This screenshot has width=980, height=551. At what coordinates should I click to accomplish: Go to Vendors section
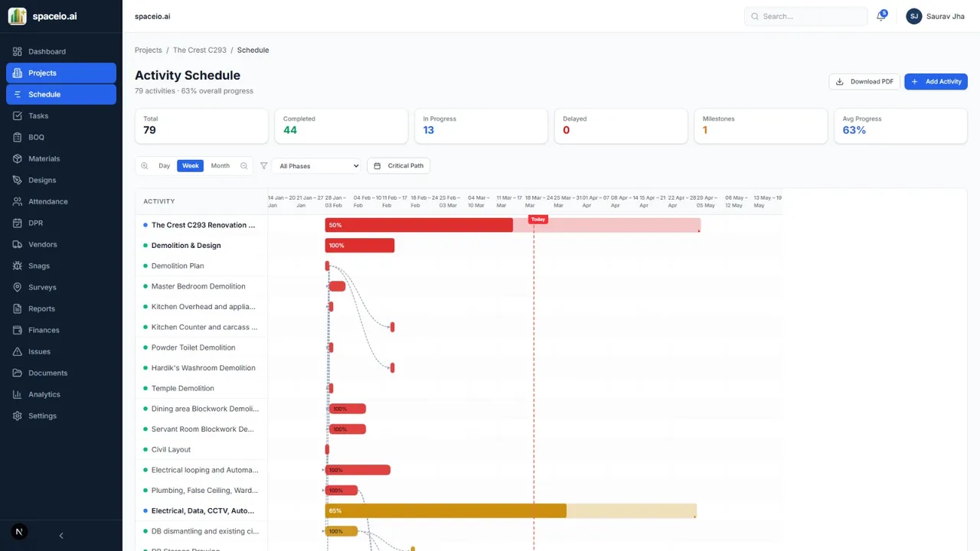[61, 244]
